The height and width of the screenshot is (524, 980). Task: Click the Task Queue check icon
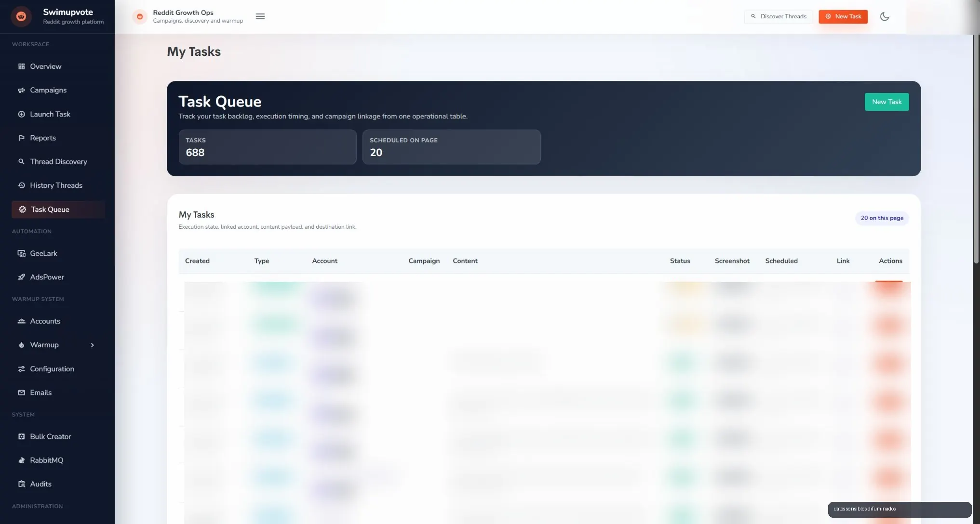tap(22, 210)
